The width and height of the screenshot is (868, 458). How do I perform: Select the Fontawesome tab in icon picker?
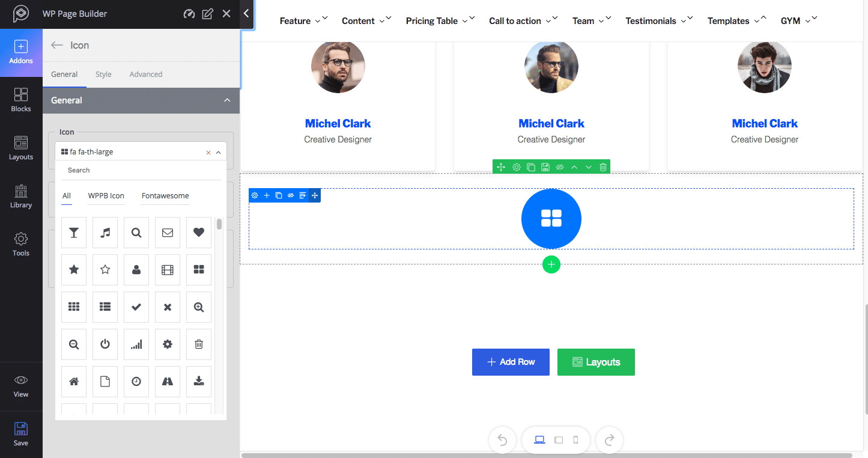click(165, 195)
